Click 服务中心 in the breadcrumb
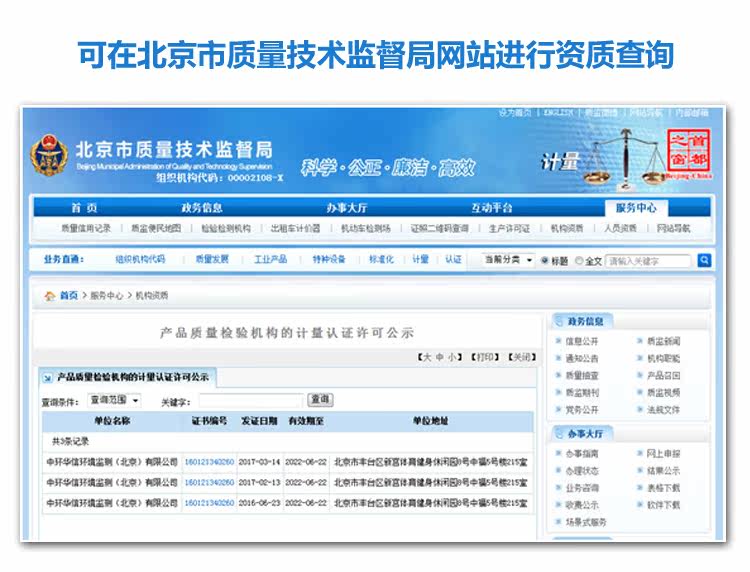The image size is (750, 572). [107, 296]
